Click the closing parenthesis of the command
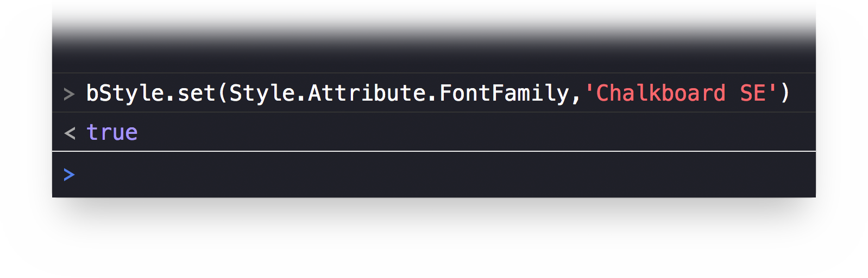868x278 pixels. (x=785, y=94)
